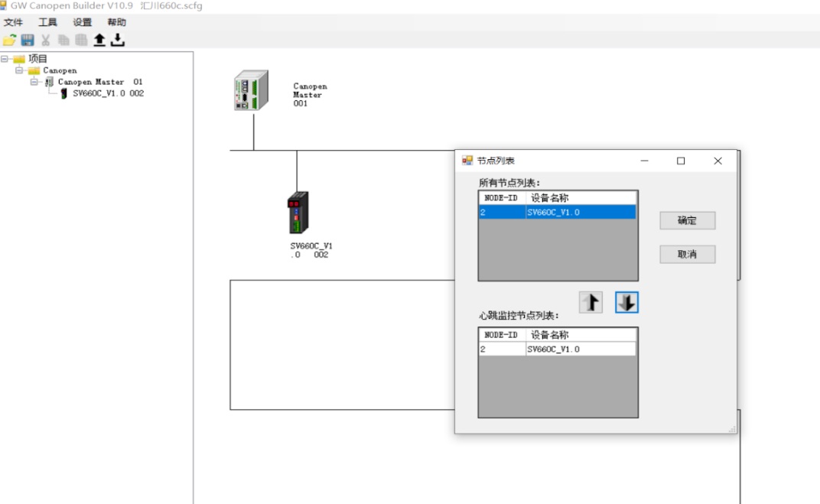The image size is (820, 504).
Task: Click the 确定 button
Action: coord(687,220)
